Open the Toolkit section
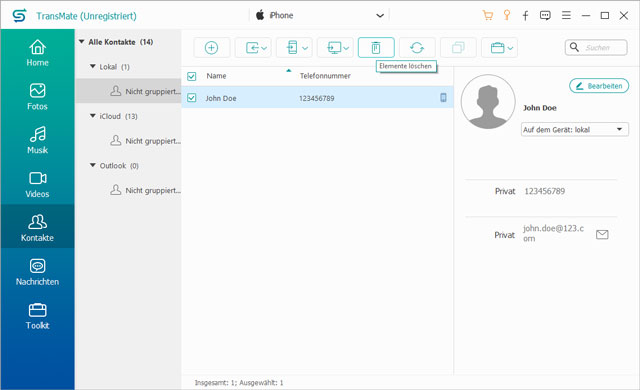Screen dimensions: 640x390 (x=37, y=316)
